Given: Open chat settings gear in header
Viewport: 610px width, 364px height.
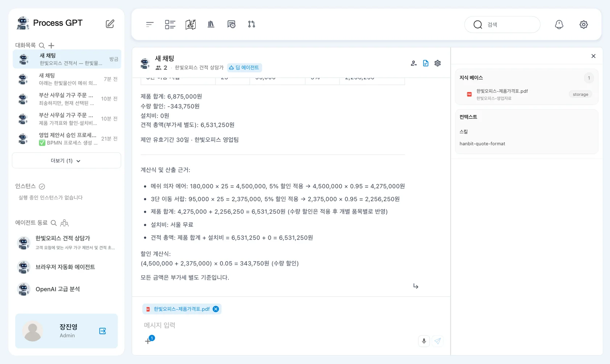Looking at the screenshot, I should (x=438, y=63).
